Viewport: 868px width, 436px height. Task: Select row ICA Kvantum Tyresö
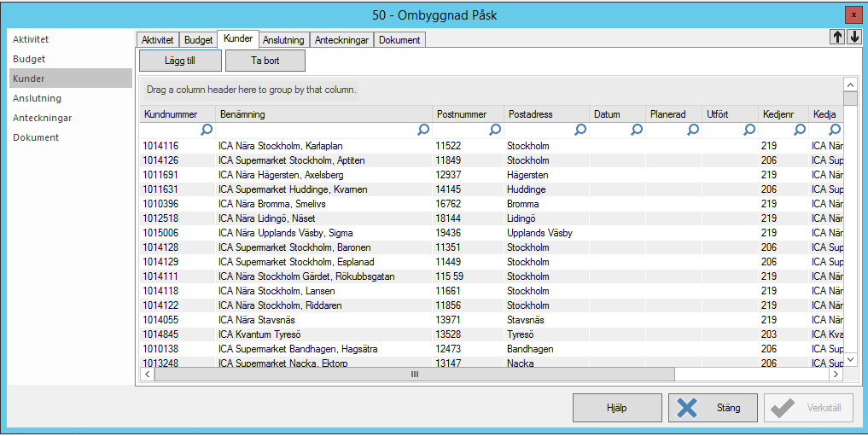pos(492,334)
